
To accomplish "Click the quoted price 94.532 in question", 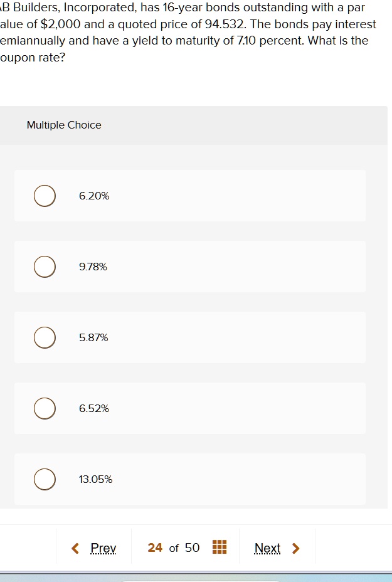I will [x=225, y=24].
